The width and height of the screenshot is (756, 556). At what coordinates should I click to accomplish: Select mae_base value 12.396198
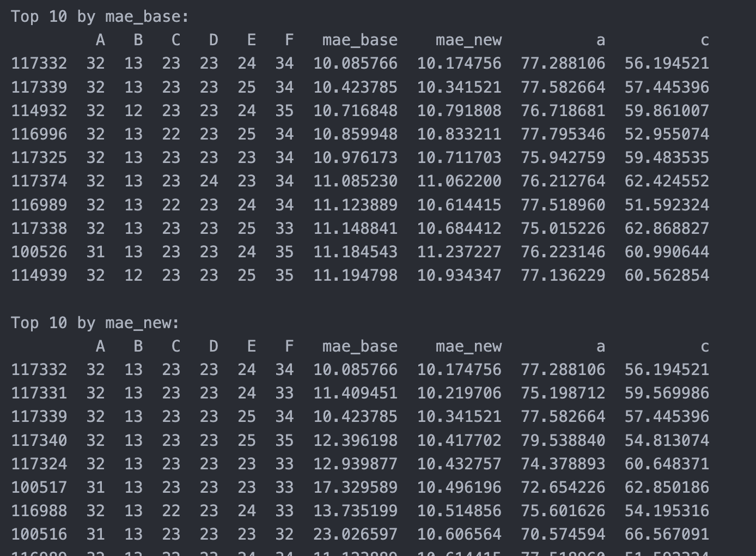(355, 440)
